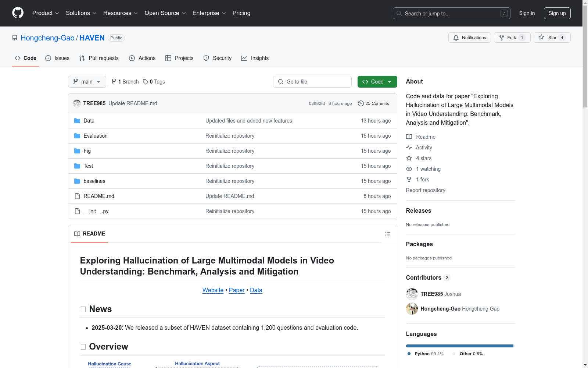This screenshot has height=368, width=588.
Task: Expand the Resources menu
Action: pyautogui.click(x=121, y=13)
